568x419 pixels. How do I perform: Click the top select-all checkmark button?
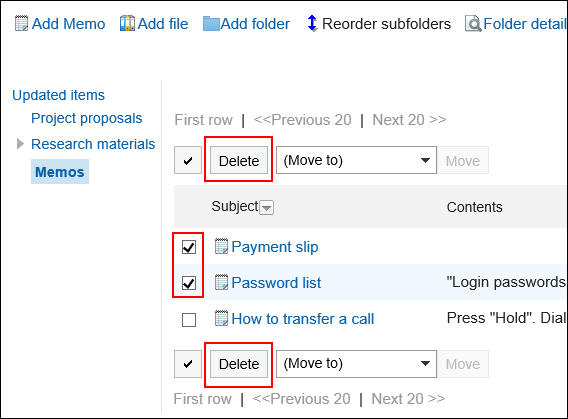(x=188, y=160)
